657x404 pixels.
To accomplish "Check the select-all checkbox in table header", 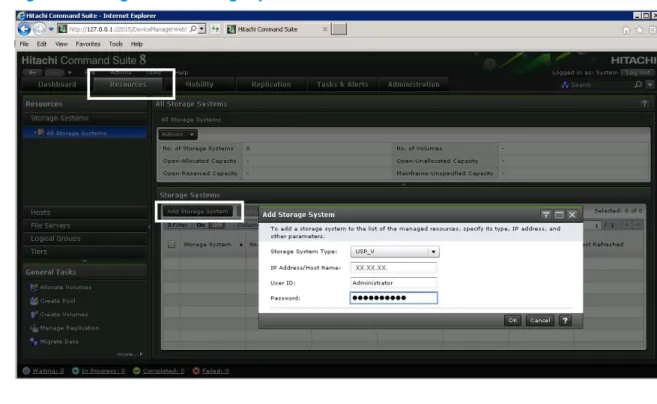I will point(171,244).
